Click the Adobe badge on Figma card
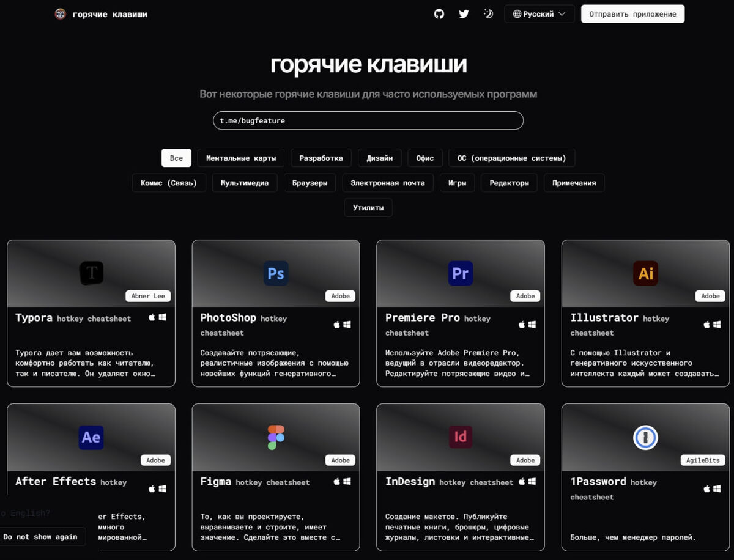 click(x=341, y=460)
